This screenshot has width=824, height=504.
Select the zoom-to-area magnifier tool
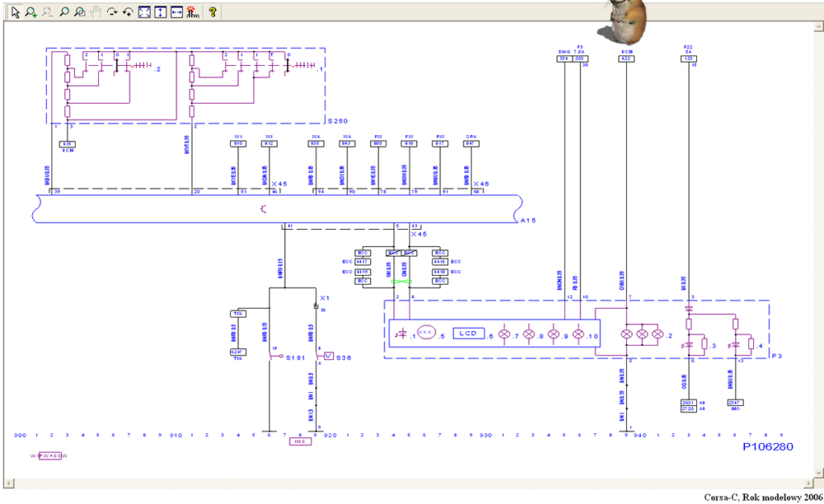point(79,12)
